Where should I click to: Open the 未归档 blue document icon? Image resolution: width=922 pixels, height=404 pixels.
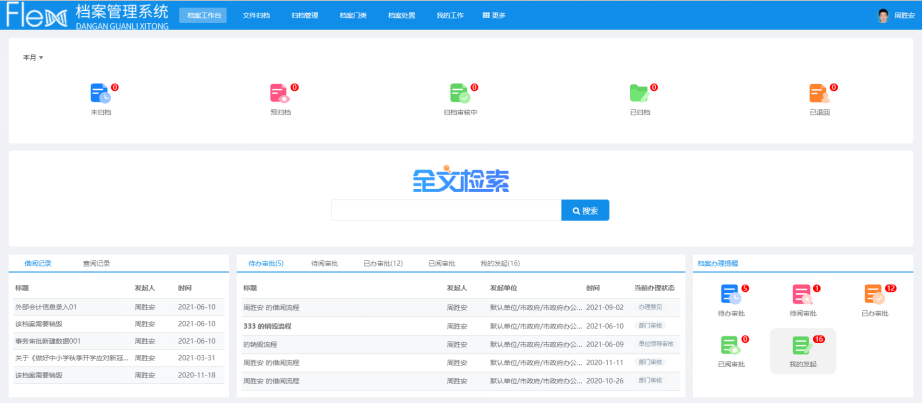tap(101, 94)
